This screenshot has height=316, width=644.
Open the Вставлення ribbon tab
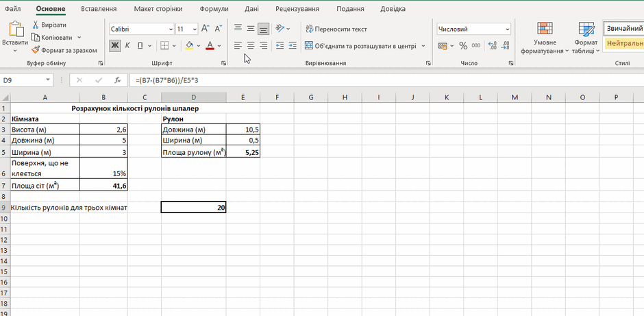[99, 9]
